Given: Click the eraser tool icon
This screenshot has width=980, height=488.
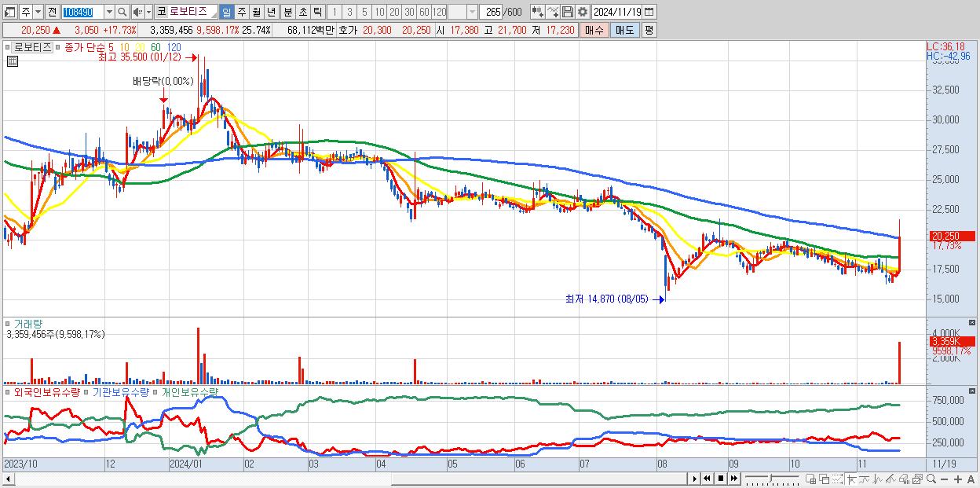Looking at the screenshot, I should [904, 479].
